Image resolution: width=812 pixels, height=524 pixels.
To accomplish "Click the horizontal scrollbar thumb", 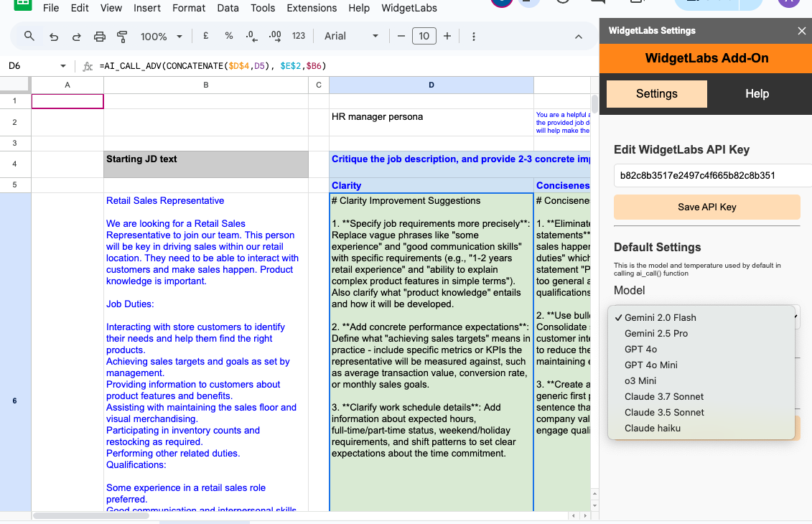I will pos(91,515).
